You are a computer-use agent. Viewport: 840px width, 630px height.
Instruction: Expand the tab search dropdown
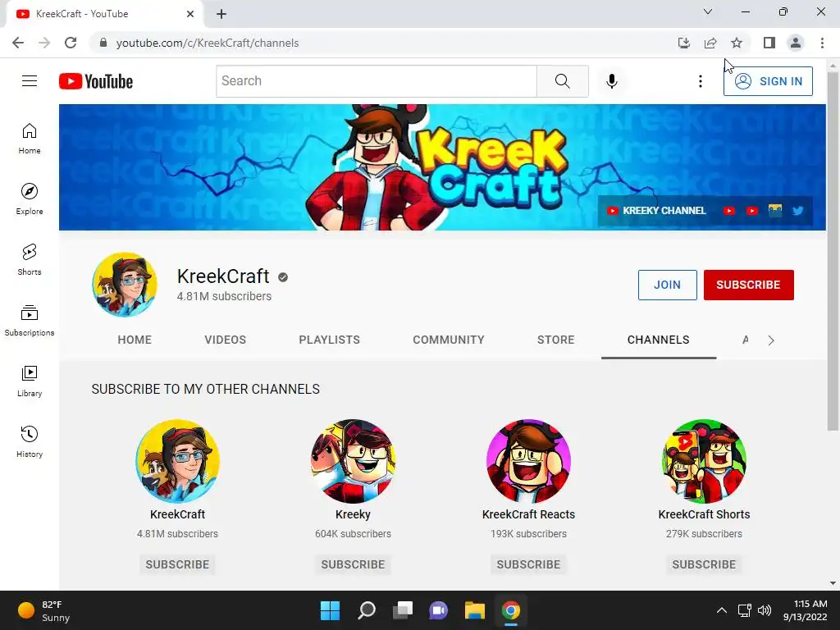tap(708, 11)
